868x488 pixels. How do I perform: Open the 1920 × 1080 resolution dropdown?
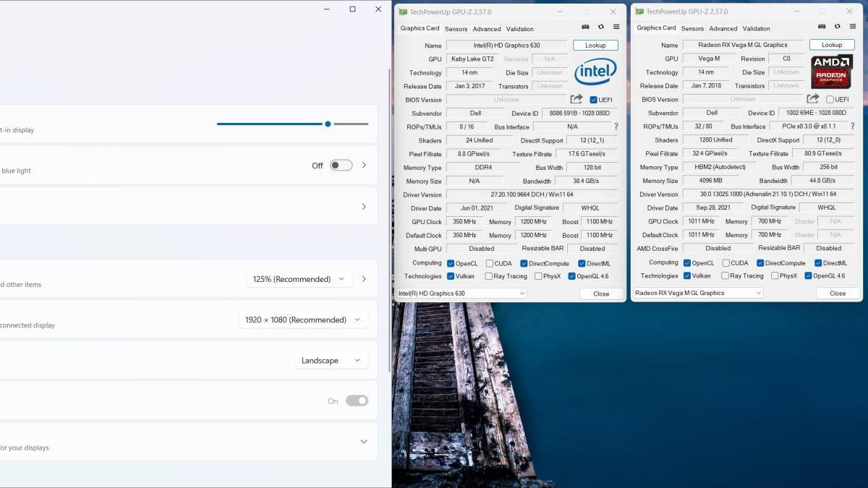(303, 320)
